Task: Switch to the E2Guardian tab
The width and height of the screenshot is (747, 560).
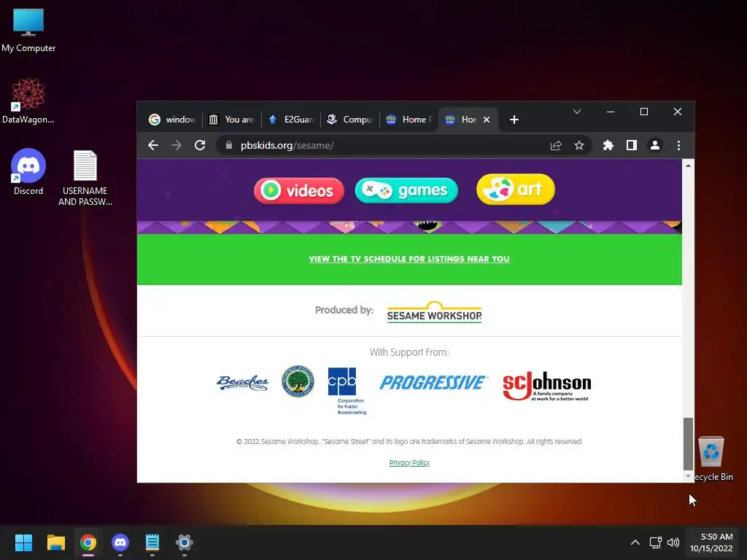Action: coord(291,120)
